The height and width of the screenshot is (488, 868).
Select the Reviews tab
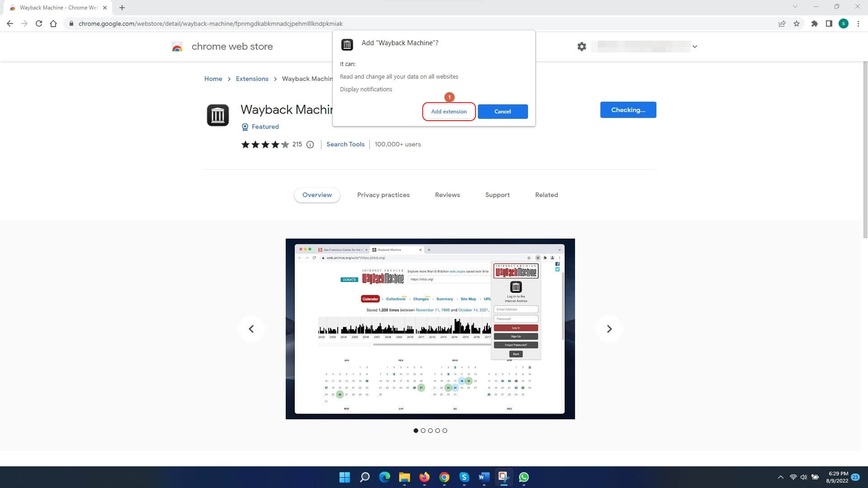coord(447,195)
